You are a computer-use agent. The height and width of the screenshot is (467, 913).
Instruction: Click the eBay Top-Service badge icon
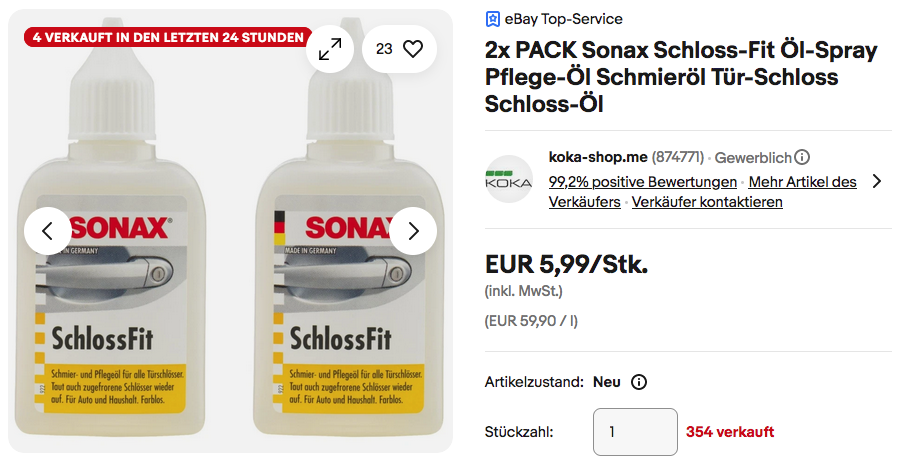pos(492,19)
